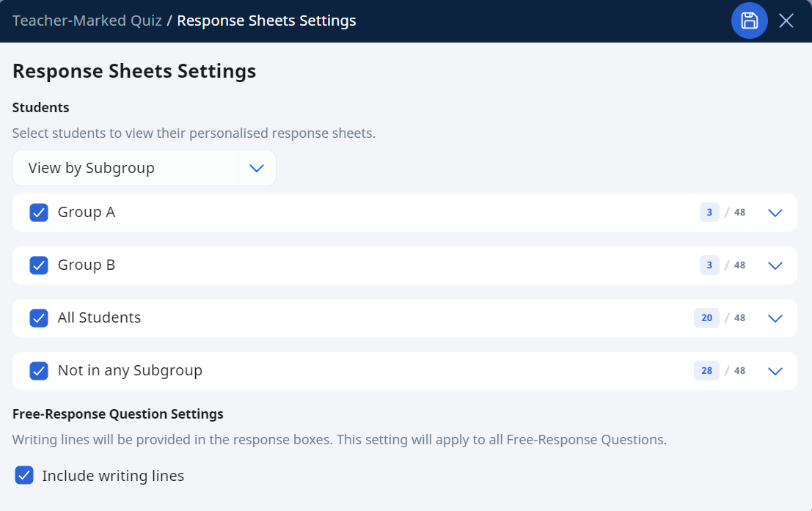The image size is (812, 511).
Task: Expand the All Students row chevron
Action: [x=775, y=318]
